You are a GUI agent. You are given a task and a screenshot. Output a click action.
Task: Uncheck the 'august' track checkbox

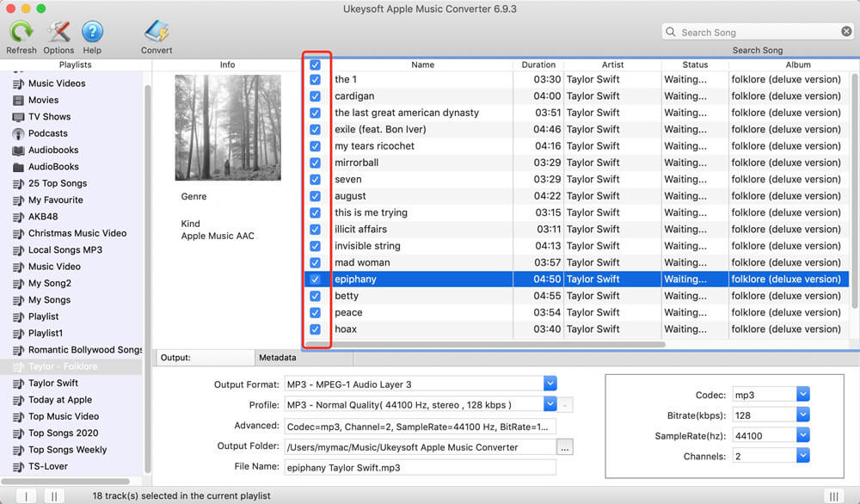(315, 196)
